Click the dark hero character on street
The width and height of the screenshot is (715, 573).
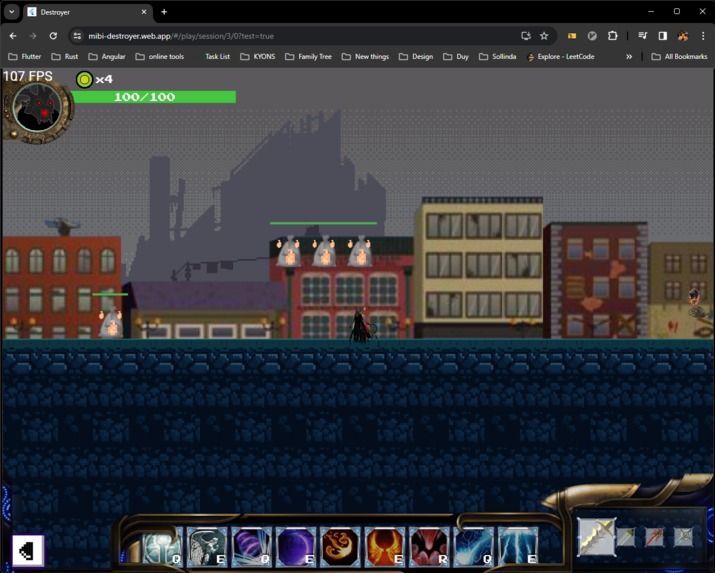[362, 325]
